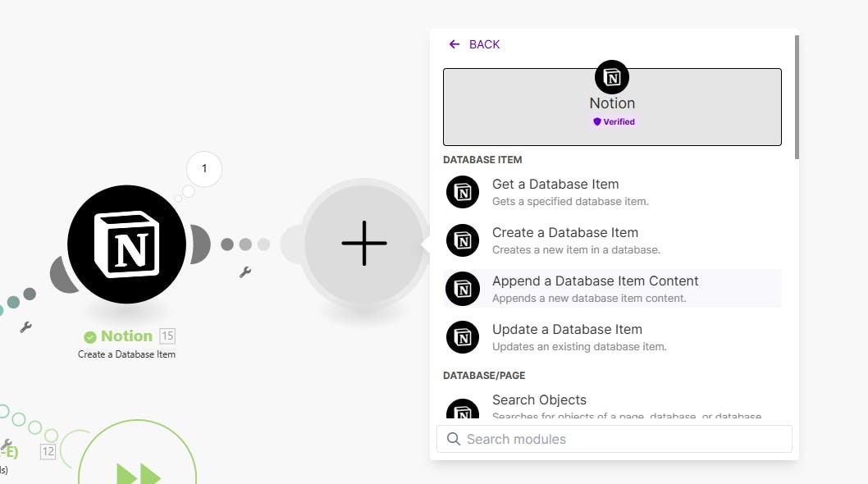The image size is (868, 484).
Task: Click the wrench icon near the teal dots
Action: pyautogui.click(x=25, y=326)
